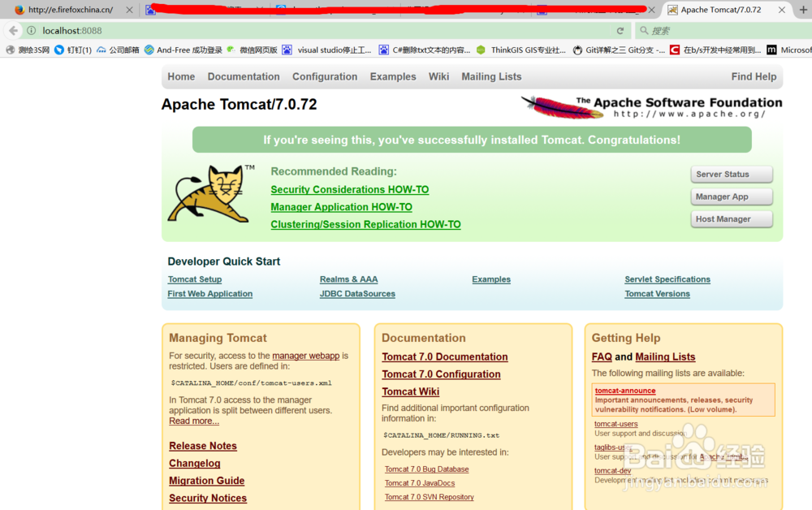Open the First Web Application link
The width and height of the screenshot is (812, 510).
(x=210, y=293)
